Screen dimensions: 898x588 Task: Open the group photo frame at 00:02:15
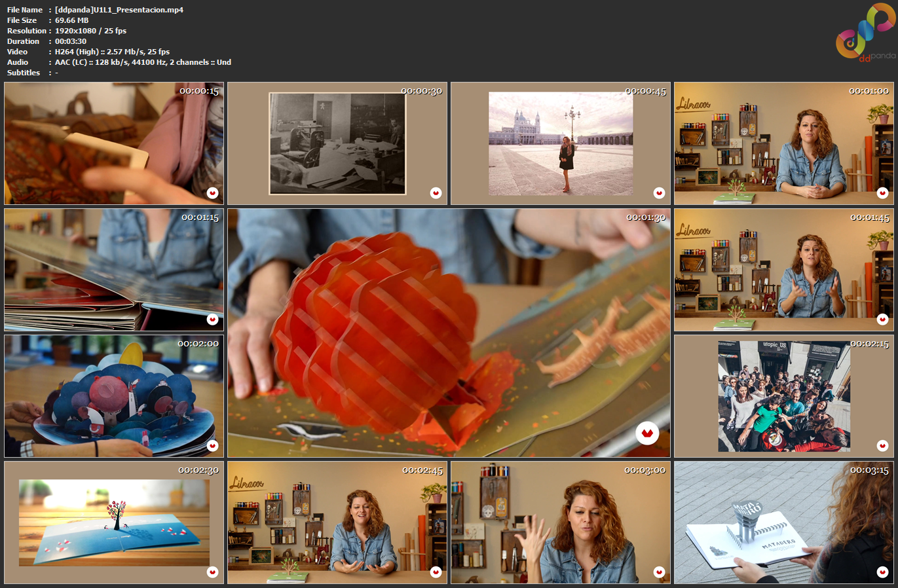coord(784,396)
